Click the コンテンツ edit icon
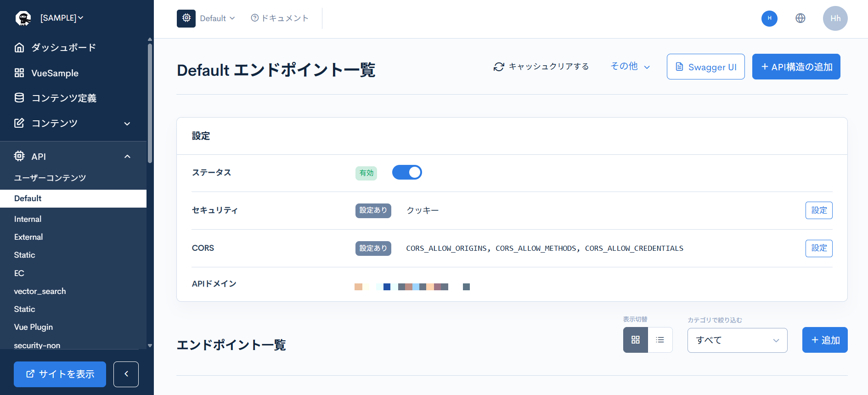This screenshot has height=395, width=868. click(x=19, y=123)
